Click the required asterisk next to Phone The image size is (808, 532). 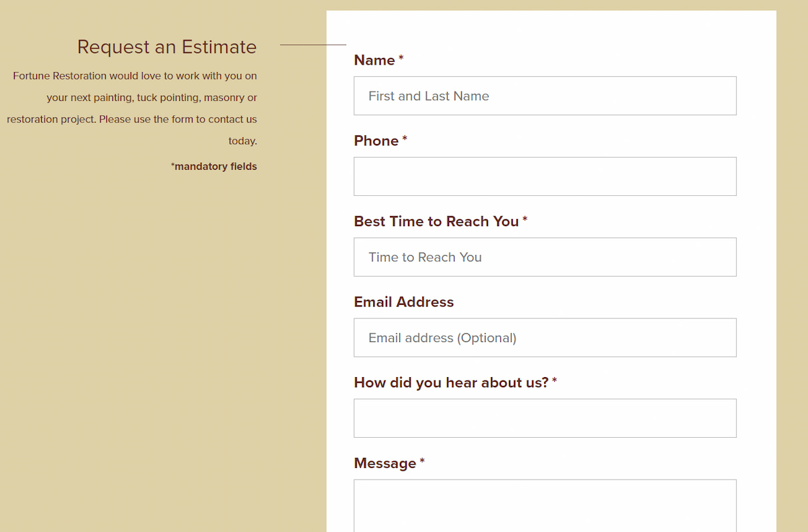pos(405,139)
